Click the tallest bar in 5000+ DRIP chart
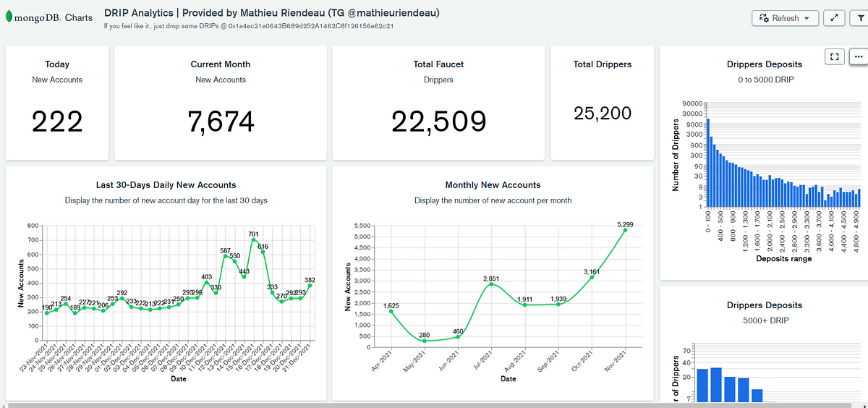The image size is (868, 408). pos(717,385)
